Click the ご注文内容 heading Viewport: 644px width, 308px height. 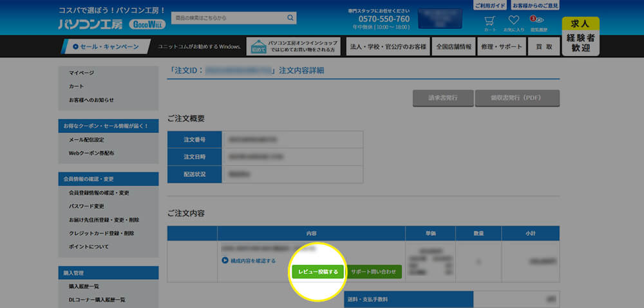click(x=186, y=213)
